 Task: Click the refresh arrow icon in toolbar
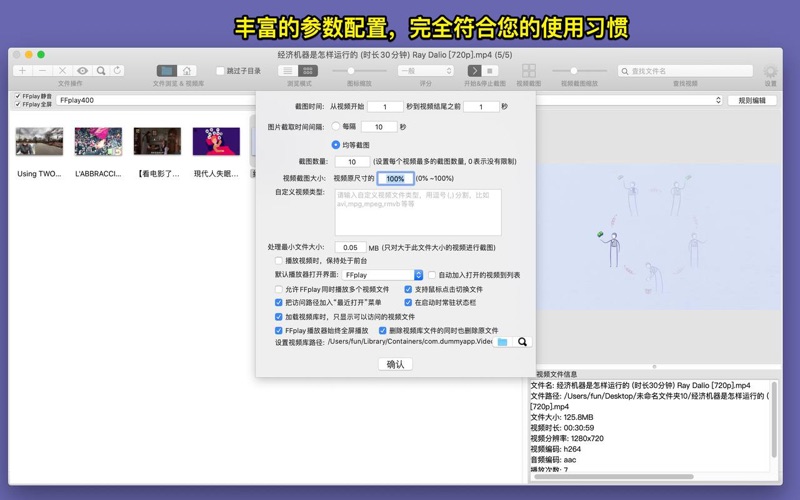click(117, 70)
